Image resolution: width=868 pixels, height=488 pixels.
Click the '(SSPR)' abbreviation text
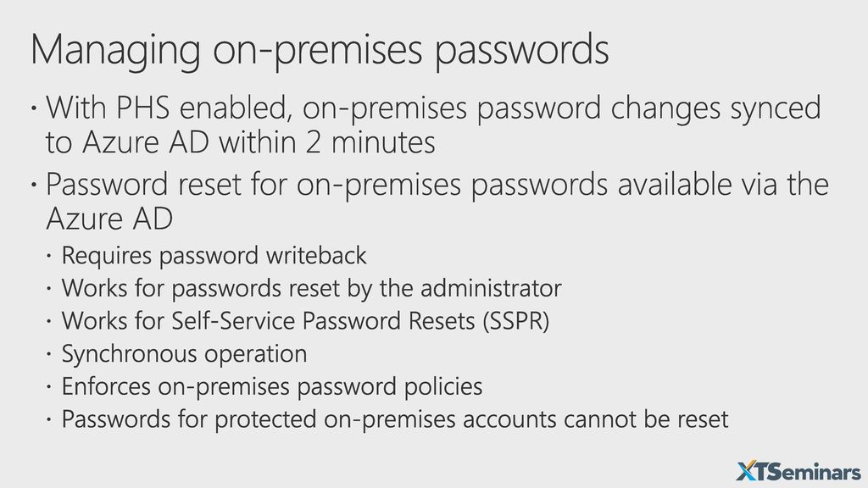pyautogui.click(x=516, y=321)
